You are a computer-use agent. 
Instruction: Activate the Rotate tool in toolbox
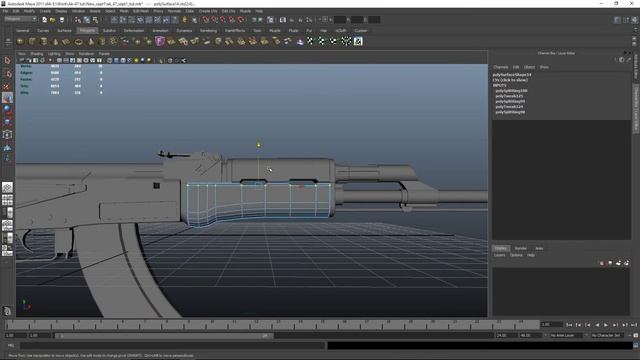(x=7, y=109)
